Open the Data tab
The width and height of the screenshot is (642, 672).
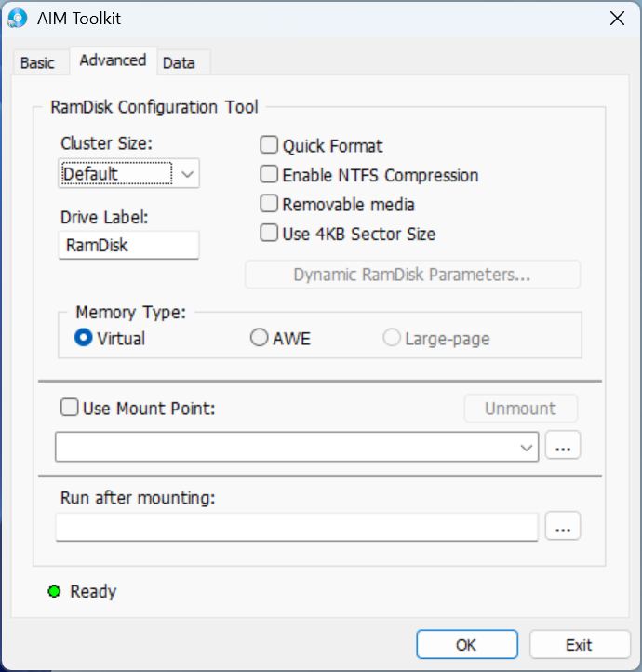pos(179,62)
